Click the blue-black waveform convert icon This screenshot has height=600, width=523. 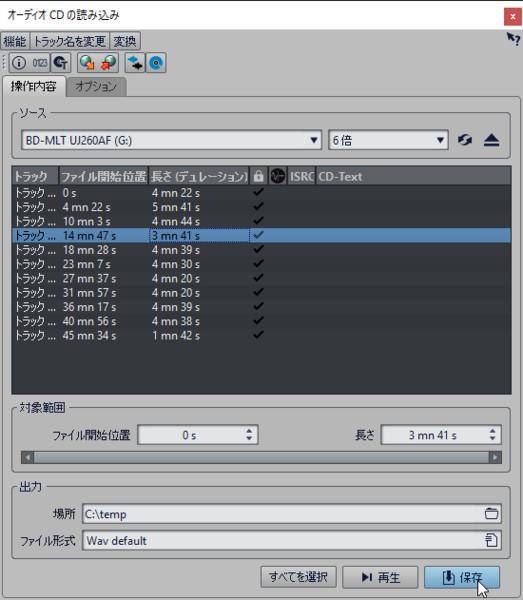click(x=135, y=63)
